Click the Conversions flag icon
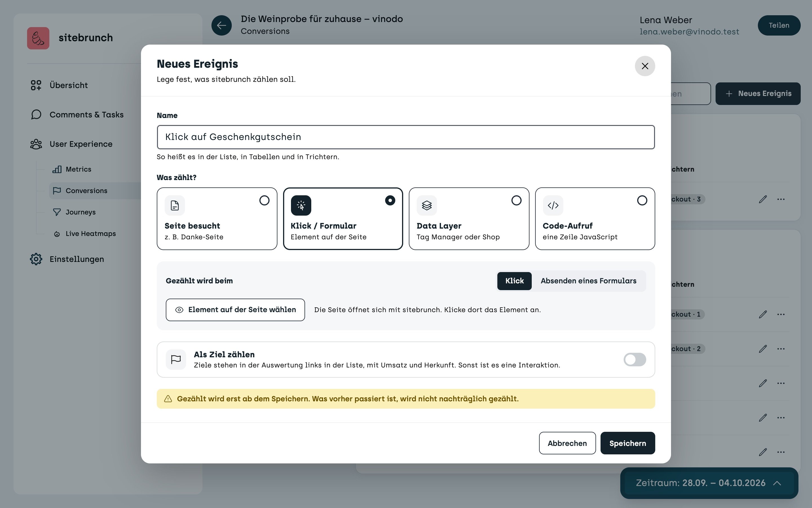 (57, 190)
